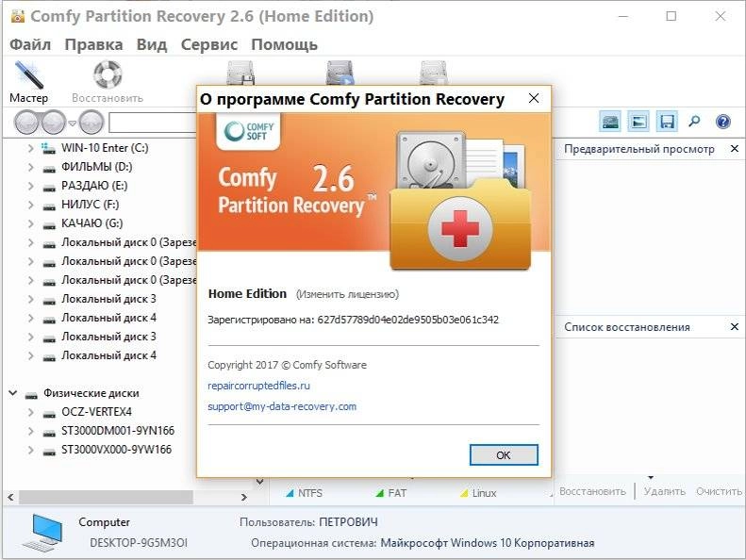
Task: Click the Linux legend marker
Action: pos(464,493)
